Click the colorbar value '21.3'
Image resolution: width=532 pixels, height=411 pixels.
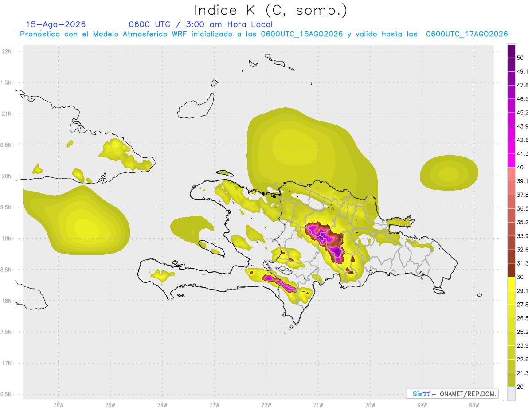tap(523, 373)
